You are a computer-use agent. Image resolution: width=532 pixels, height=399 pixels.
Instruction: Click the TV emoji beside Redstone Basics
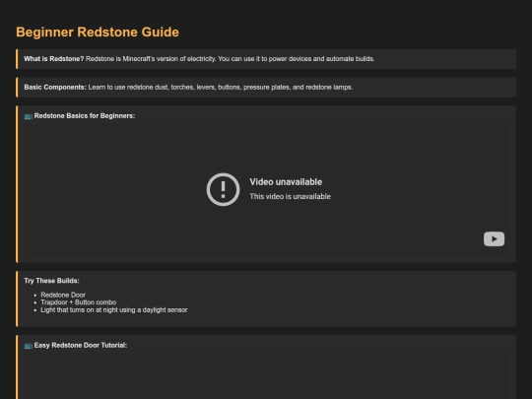pyautogui.click(x=29, y=116)
